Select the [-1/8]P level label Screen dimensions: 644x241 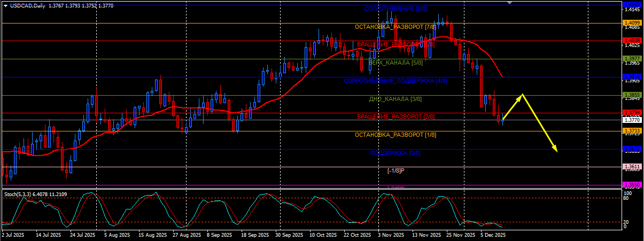coord(395,170)
